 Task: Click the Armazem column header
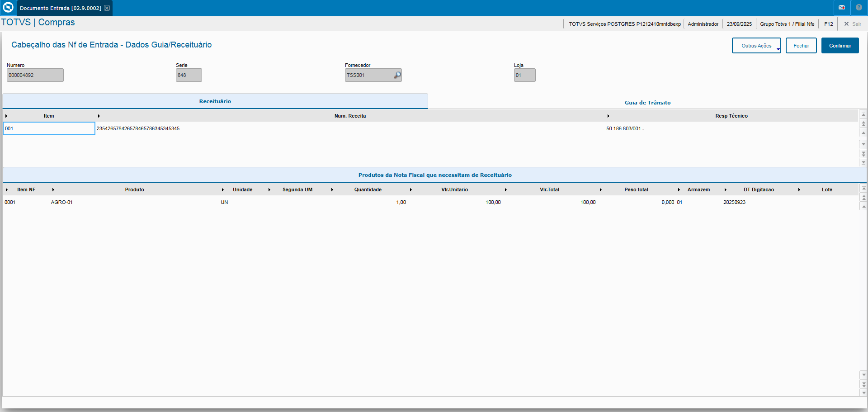point(699,189)
